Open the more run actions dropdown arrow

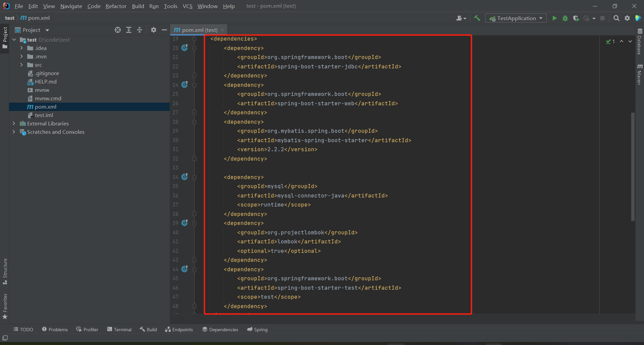594,18
